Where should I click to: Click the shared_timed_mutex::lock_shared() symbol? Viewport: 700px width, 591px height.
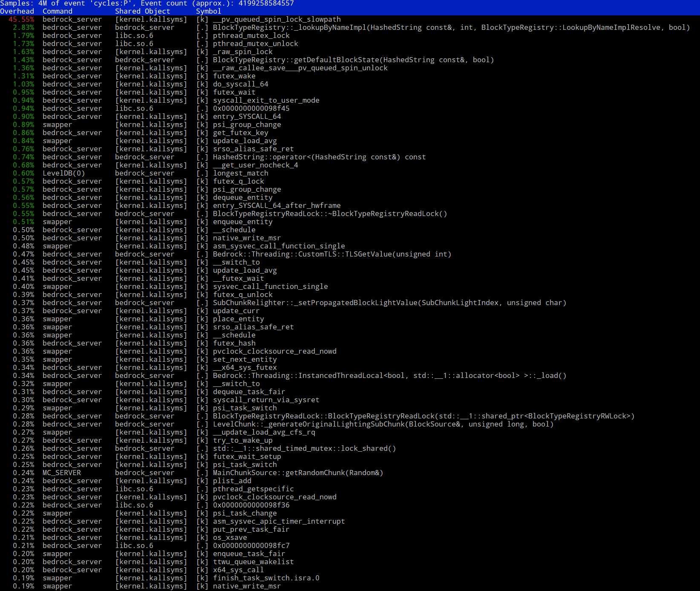(x=305, y=449)
